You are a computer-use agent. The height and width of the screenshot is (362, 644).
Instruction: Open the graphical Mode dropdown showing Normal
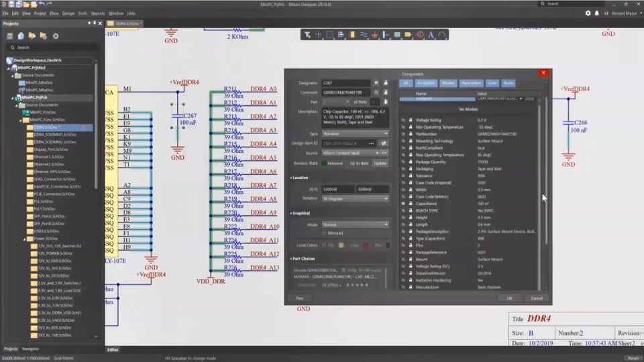[355, 225]
